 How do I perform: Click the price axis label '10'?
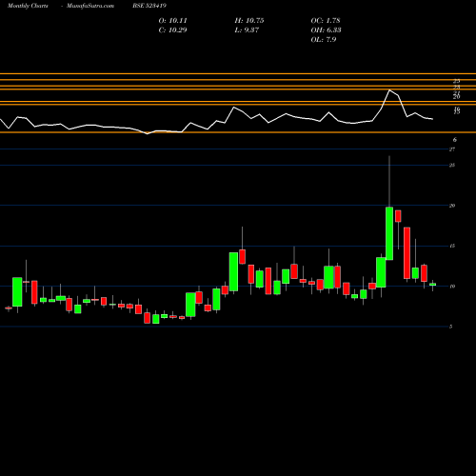click(452, 287)
